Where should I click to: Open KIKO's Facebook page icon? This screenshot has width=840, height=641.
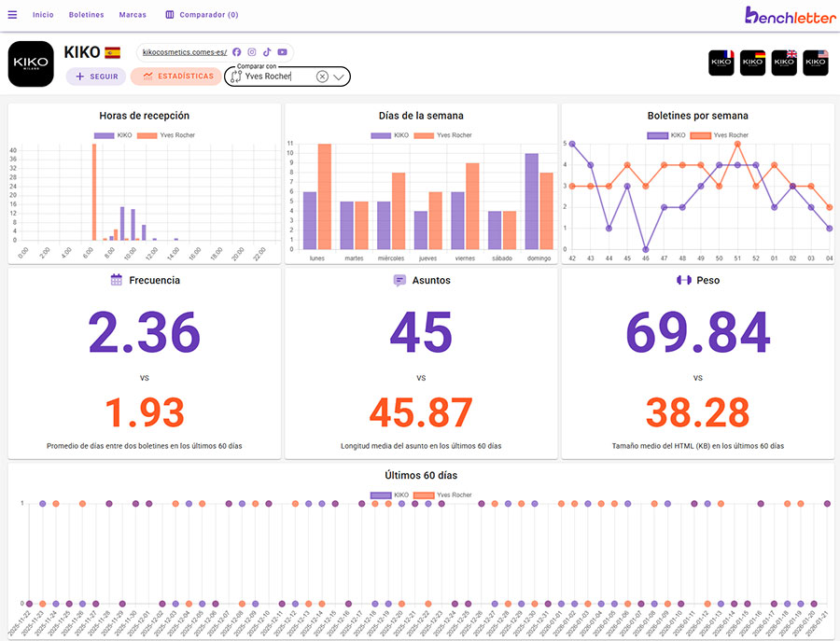237,52
